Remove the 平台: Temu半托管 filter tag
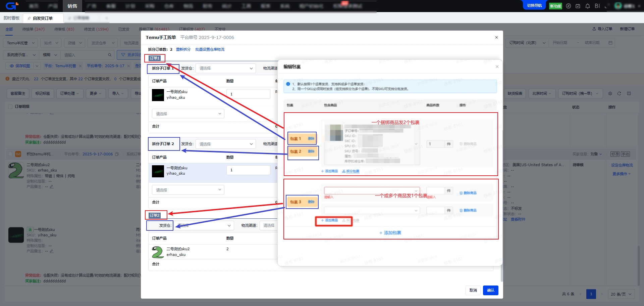Image resolution: width=644 pixels, height=306 pixels. pyautogui.click(x=80, y=66)
